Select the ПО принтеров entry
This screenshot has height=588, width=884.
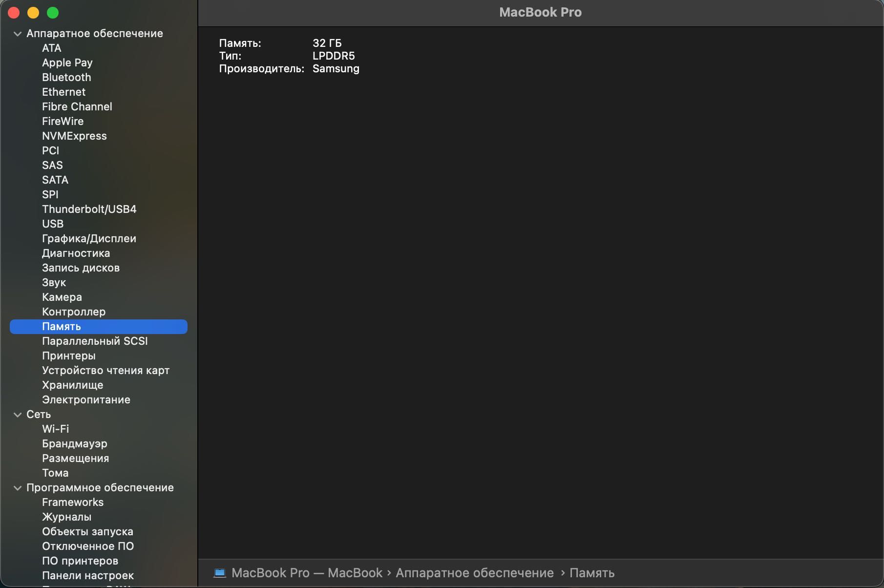click(x=80, y=561)
